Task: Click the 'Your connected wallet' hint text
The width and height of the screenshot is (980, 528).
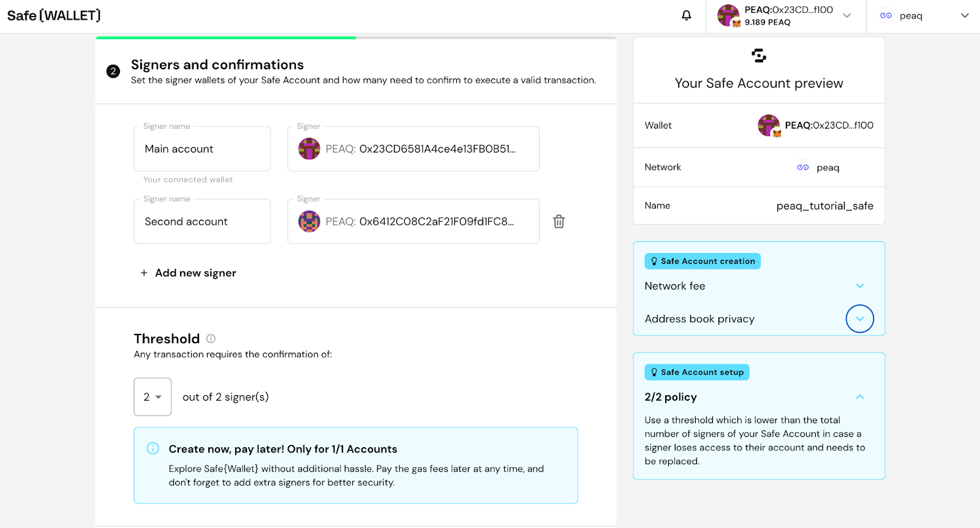Action: tap(188, 179)
